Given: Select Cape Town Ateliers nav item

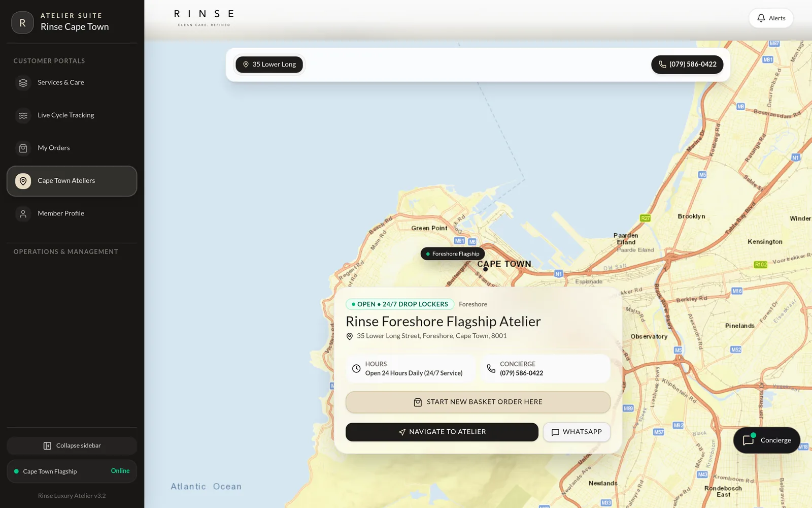Looking at the screenshot, I should pyautogui.click(x=72, y=181).
